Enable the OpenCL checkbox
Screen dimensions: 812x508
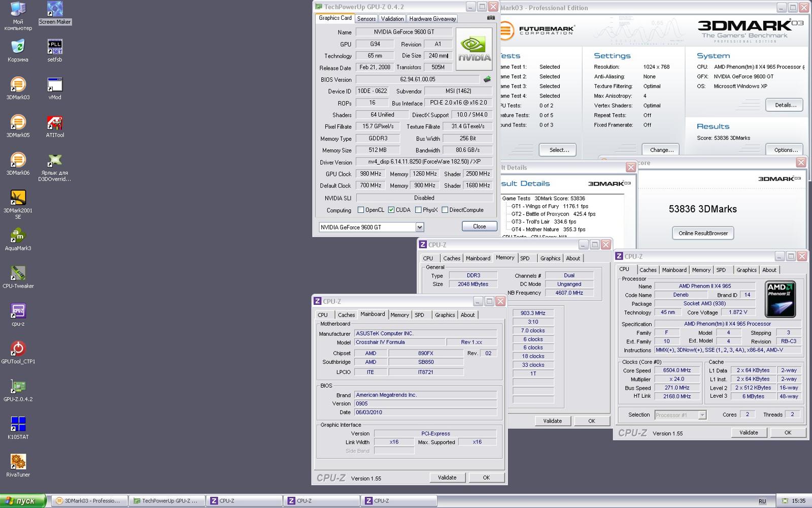(361, 210)
